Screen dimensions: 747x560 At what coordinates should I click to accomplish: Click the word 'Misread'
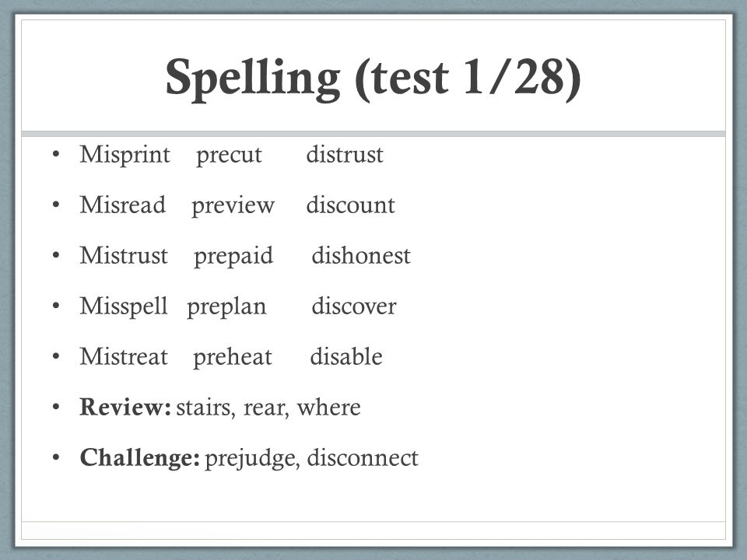(123, 205)
